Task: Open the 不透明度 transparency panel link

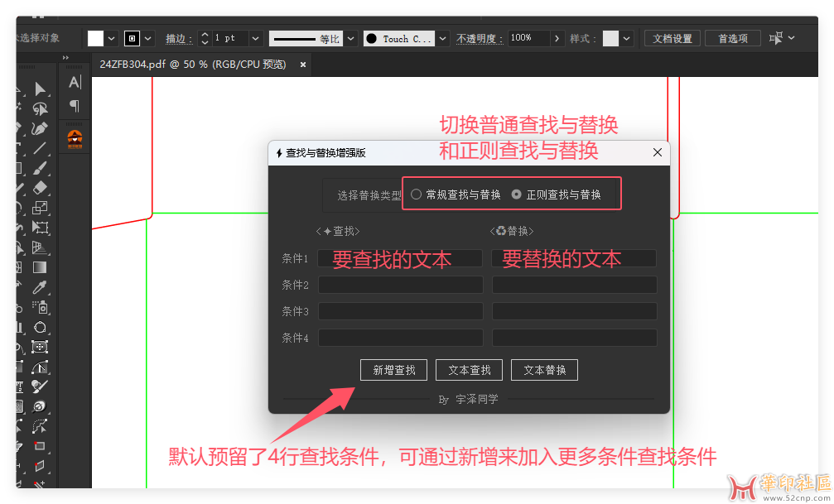Action: (x=480, y=39)
